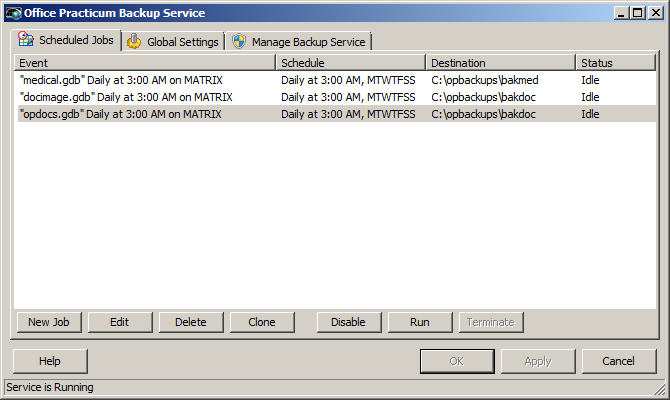Screen dimensions: 670x400
Task: Click the Scheduled Jobs tab icon
Action: [x=26, y=39]
